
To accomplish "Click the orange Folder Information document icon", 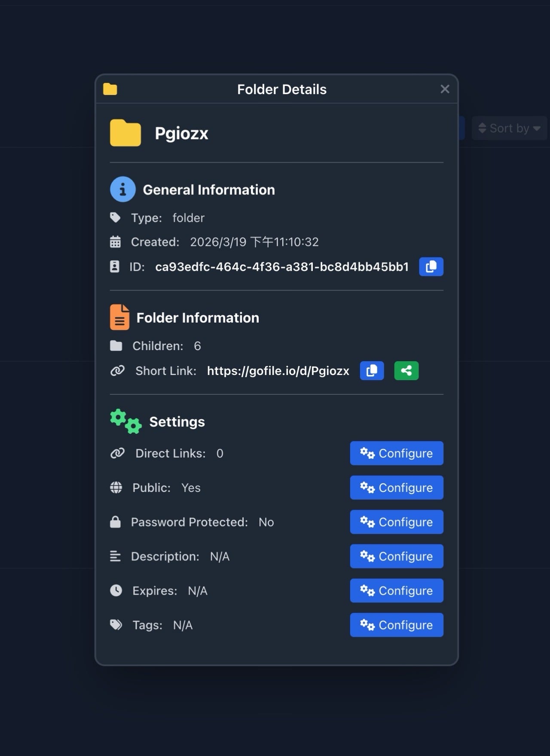I will (119, 317).
